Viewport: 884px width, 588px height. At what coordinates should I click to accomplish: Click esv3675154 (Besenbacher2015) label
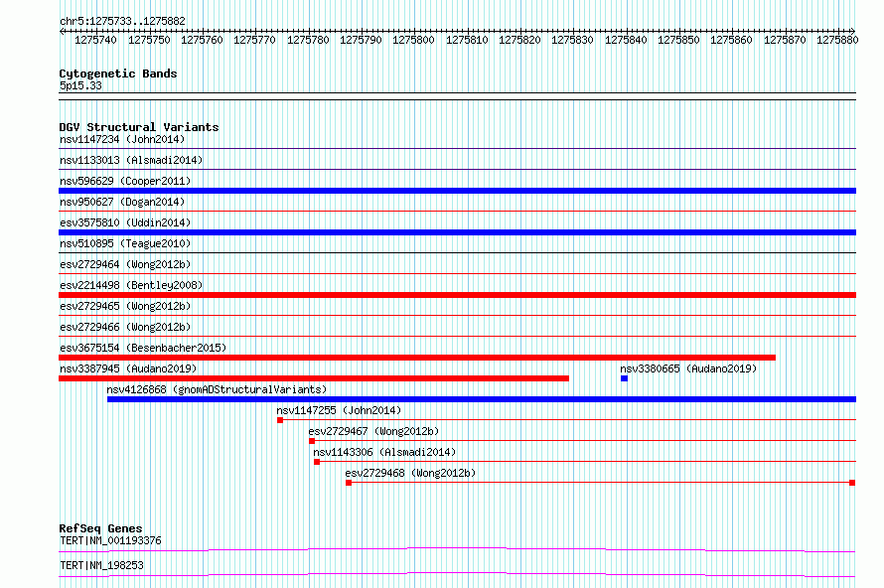click(143, 348)
